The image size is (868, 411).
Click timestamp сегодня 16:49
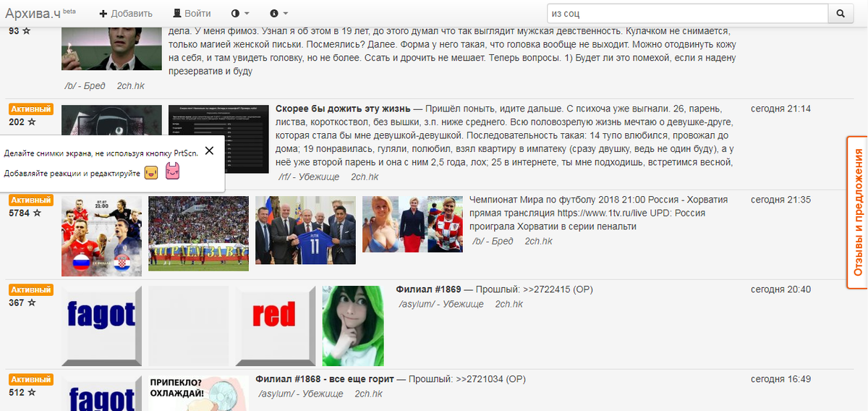coord(780,379)
